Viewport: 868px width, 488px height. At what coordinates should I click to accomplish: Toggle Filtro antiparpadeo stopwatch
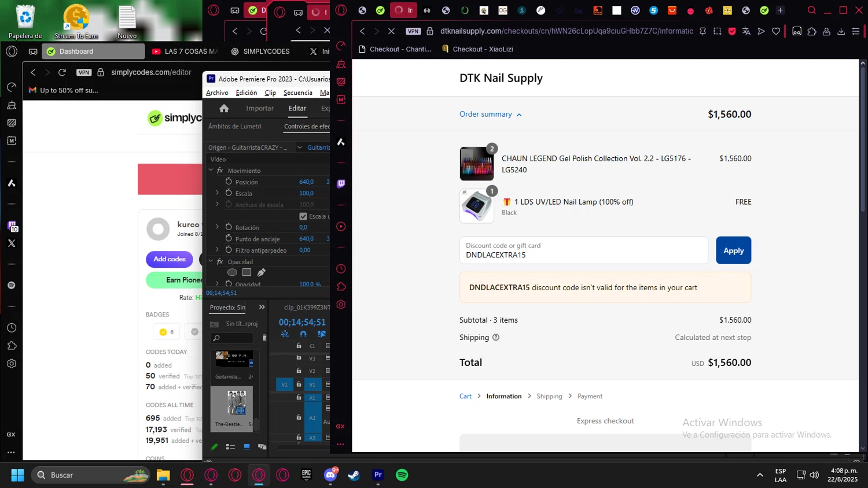click(229, 250)
